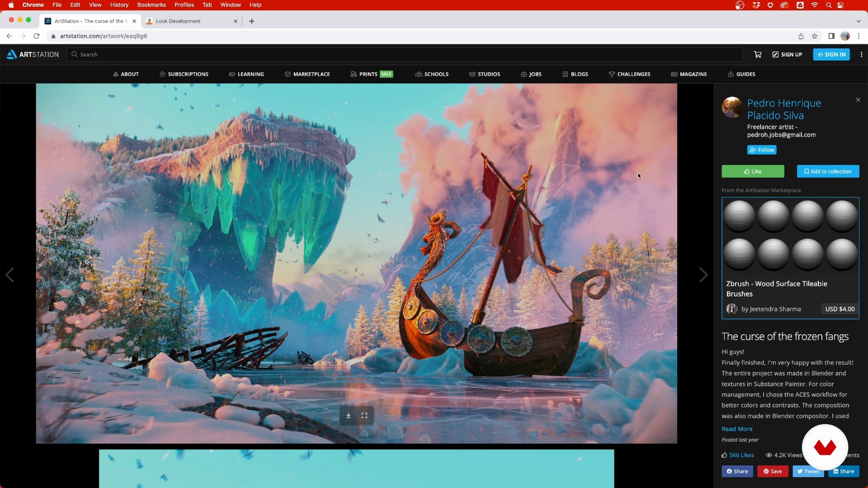868x488 pixels.
Task: Click the USD $4.00 price tag
Action: 840,309
